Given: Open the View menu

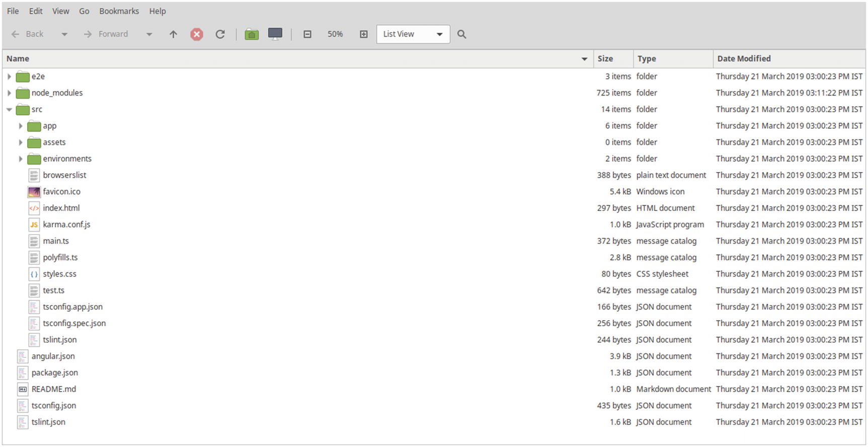Looking at the screenshot, I should point(60,11).
